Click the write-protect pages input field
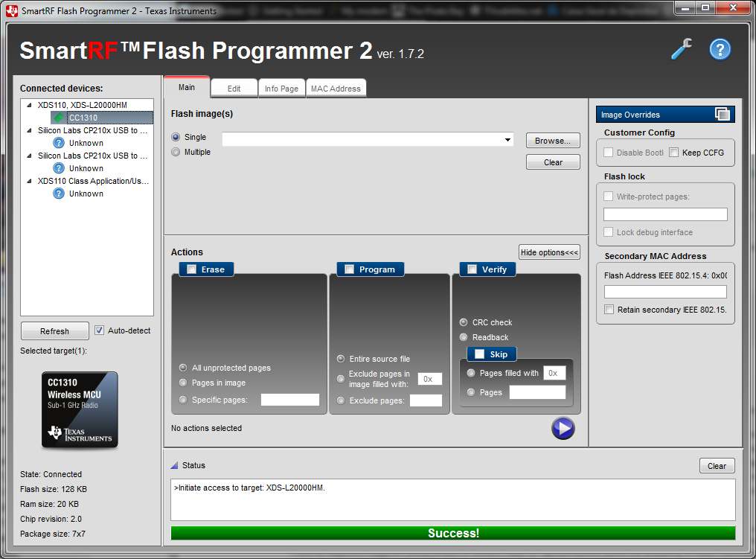Image resolution: width=756 pixels, height=559 pixels. pos(665,214)
